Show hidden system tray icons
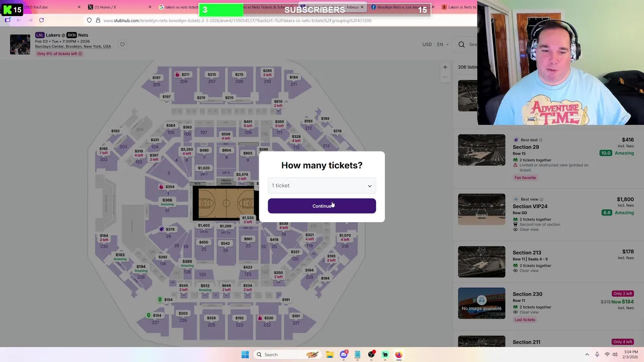644x362 pixels. click(587, 354)
